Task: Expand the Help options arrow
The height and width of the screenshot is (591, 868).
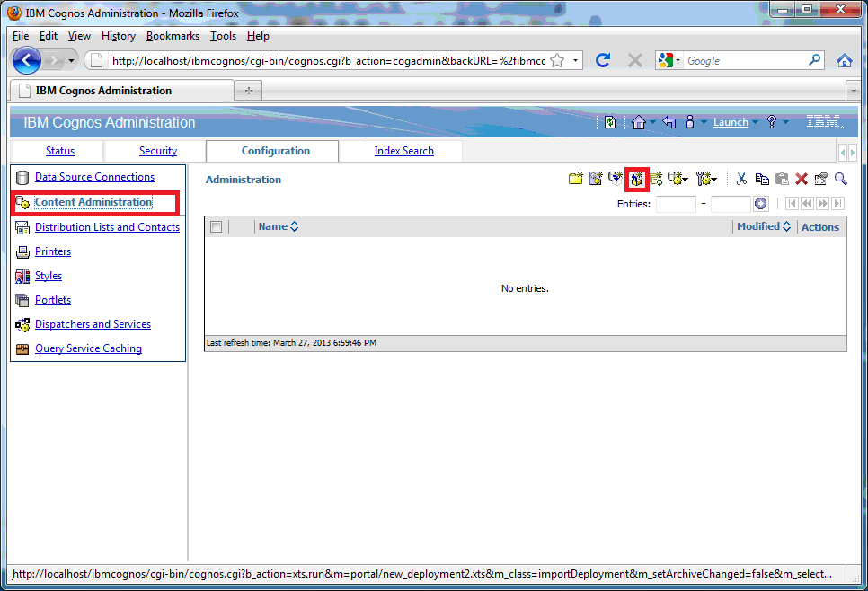Action: (785, 122)
